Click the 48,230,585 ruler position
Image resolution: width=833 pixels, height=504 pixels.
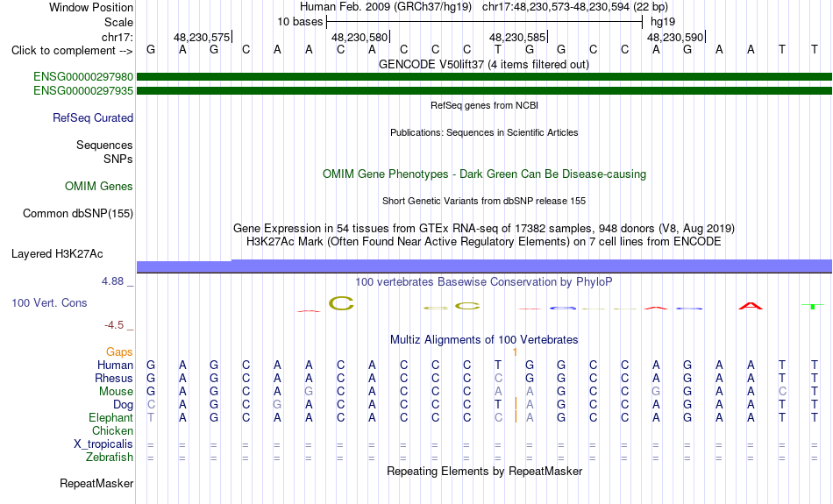(x=517, y=37)
